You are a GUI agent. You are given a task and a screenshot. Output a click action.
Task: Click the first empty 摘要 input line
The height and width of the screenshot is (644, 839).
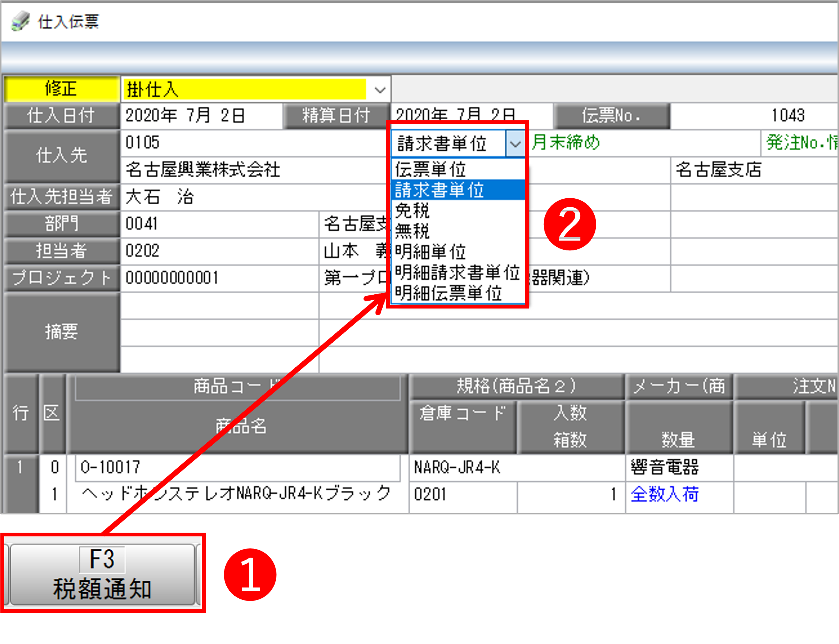(x=220, y=306)
